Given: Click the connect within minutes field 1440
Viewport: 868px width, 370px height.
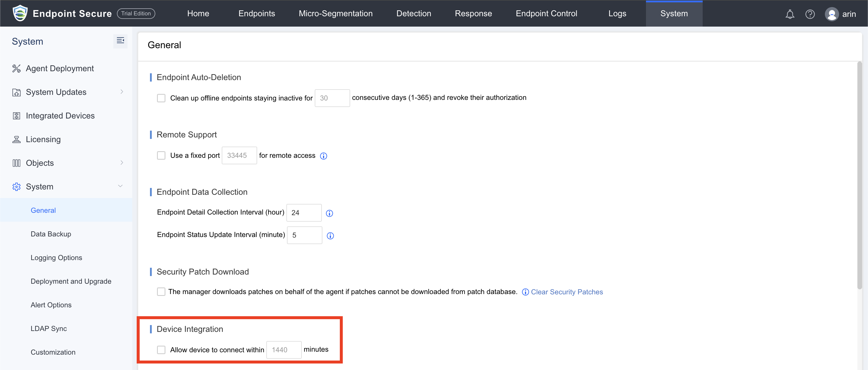Looking at the screenshot, I should tap(284, 350).
